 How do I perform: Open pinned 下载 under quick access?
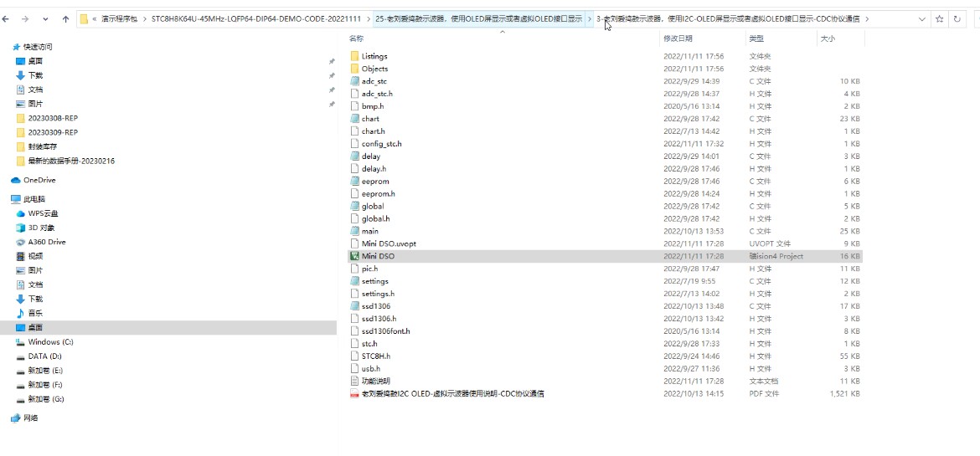35,75
